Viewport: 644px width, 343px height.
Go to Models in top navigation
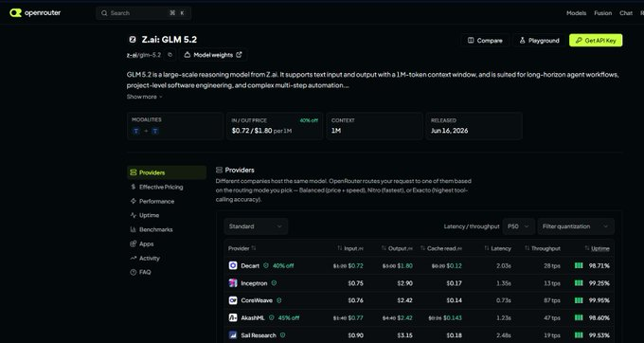576,13
